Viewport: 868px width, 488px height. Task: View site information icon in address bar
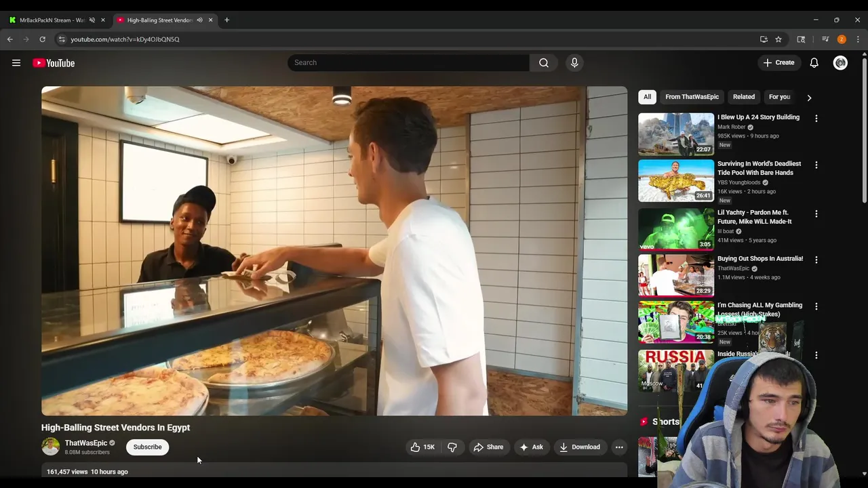pyautogui.click(x=62, y=39)
